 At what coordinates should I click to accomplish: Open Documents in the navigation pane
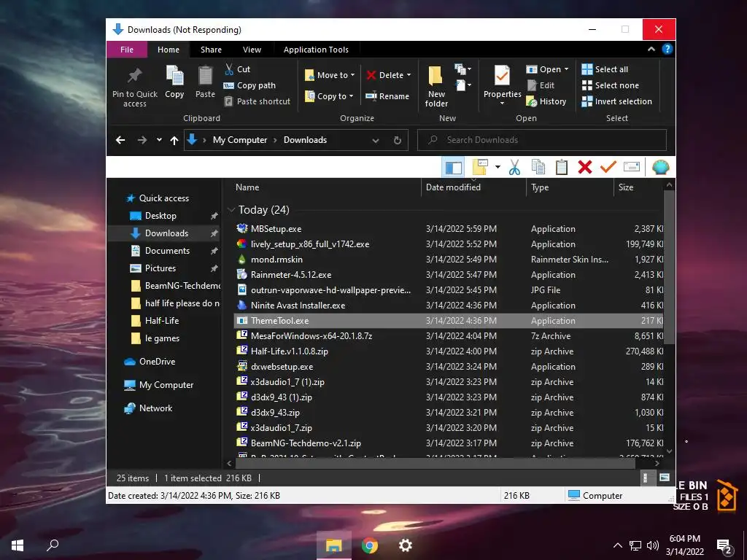167,251
